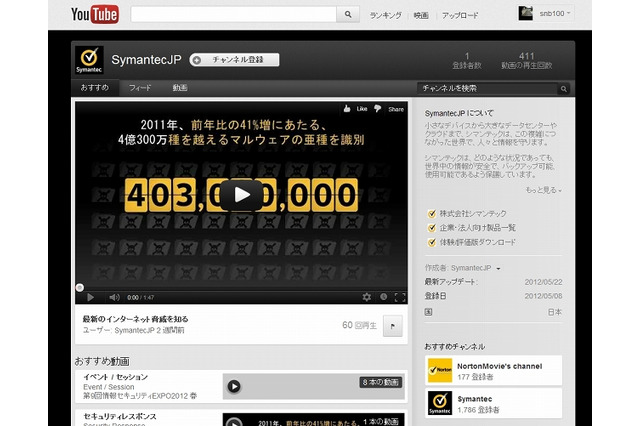Subscribe with チャンネル登録 button
This screenshot has width=640, height=426.
tap(234, 60)
